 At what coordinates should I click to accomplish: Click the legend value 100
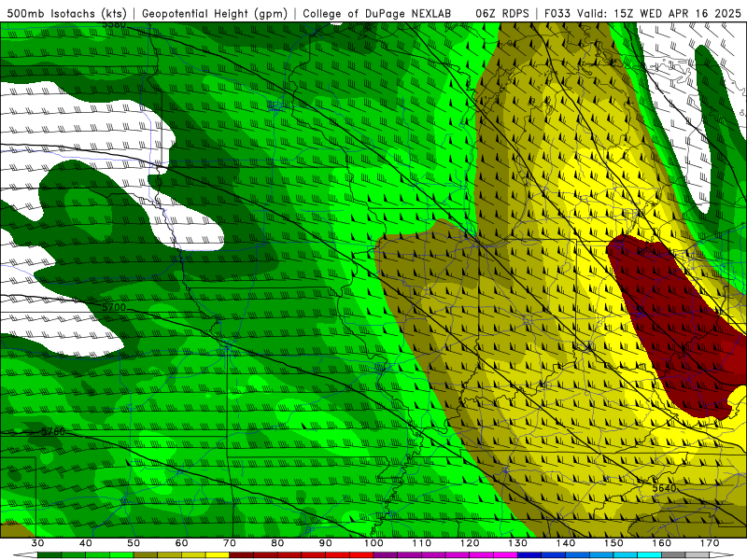[373, 543]
